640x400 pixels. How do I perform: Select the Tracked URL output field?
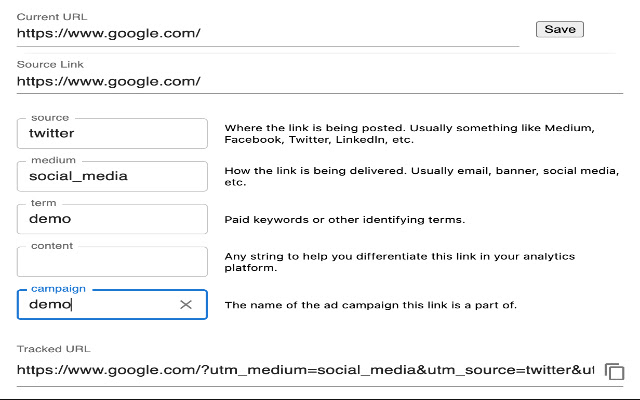pyautogui.click(x=305, y=370)
